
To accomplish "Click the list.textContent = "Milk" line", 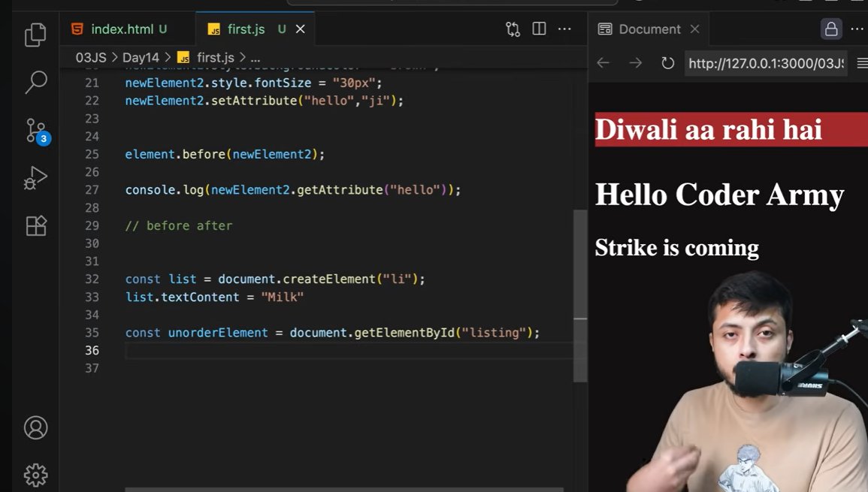I will click(x=214, y=297).
